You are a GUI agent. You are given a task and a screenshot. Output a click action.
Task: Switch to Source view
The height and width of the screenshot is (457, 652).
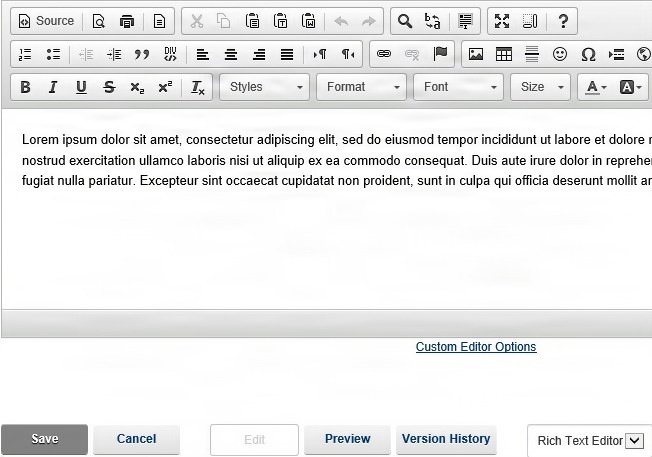[x=47, y=21]
